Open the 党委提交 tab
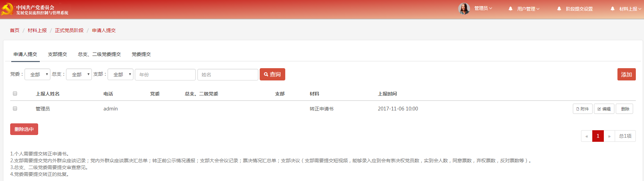 [141, 54]
